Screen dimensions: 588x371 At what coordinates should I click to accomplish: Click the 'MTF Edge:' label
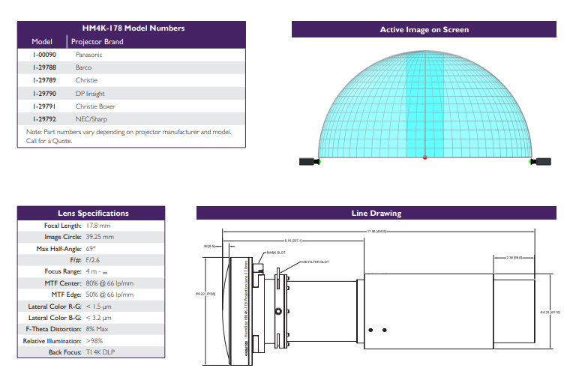(66, 295)
